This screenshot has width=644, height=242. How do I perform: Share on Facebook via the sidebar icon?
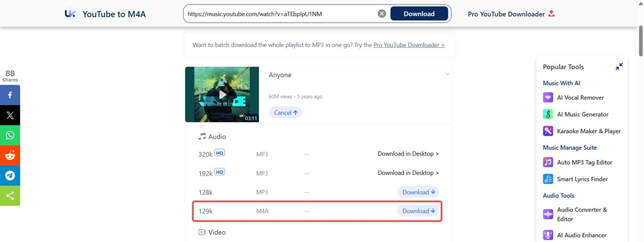point(10,95)
